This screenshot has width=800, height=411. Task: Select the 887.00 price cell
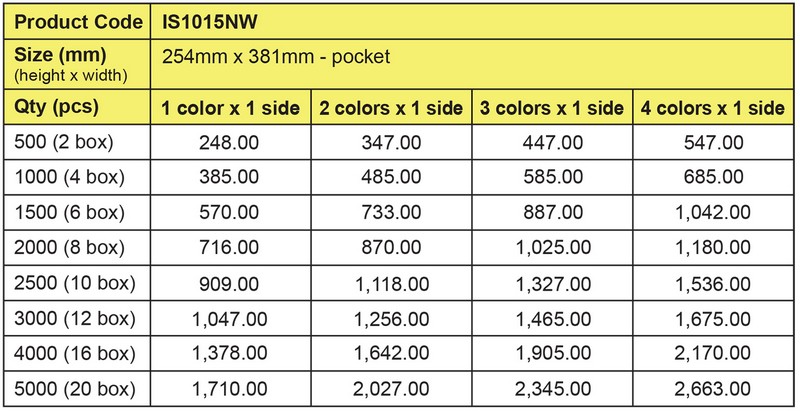[553, 212]
